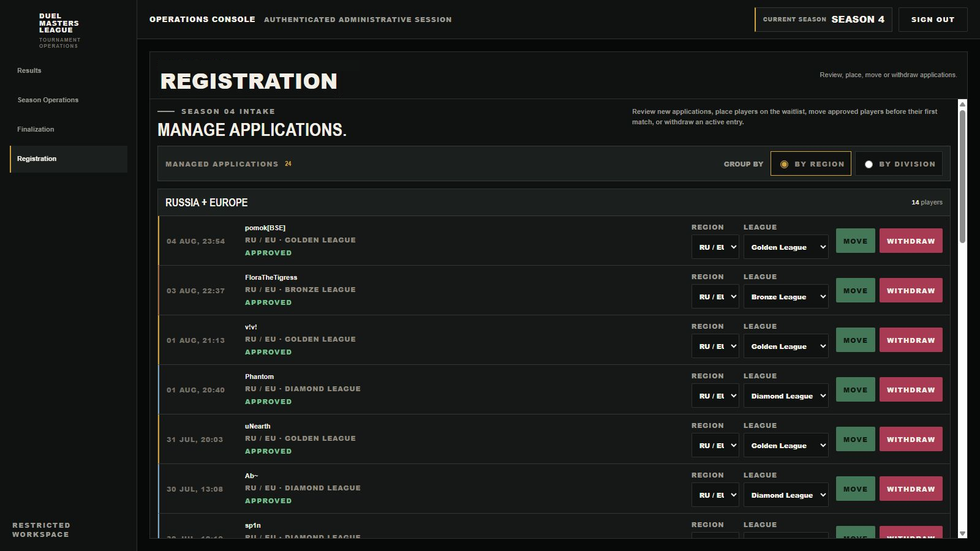Select Registration in the sidebar
This screenshot has width=980, height=551.
click(x=69, y=159)
